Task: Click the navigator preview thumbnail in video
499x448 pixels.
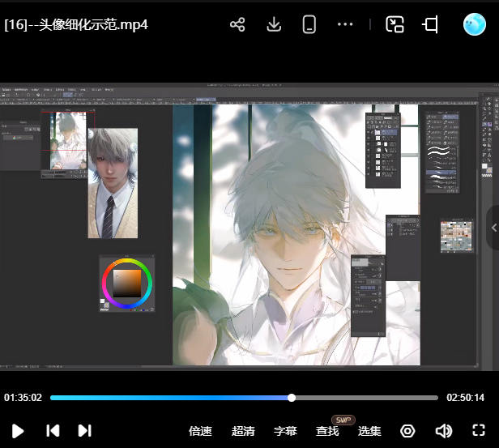Action: pos(68,141)
